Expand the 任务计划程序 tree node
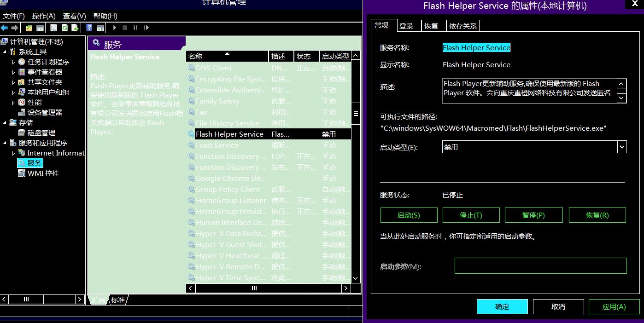 click(x=13, y=62)
